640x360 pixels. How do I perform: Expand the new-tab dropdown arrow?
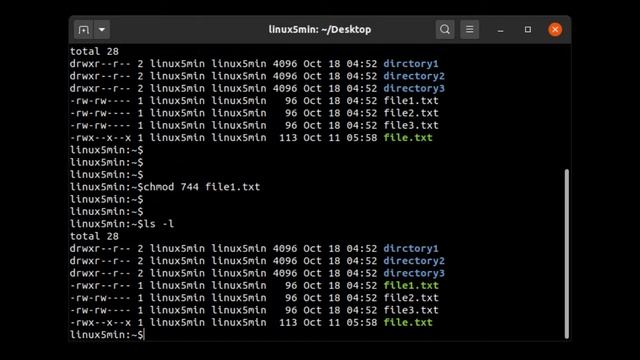point(102,30)
